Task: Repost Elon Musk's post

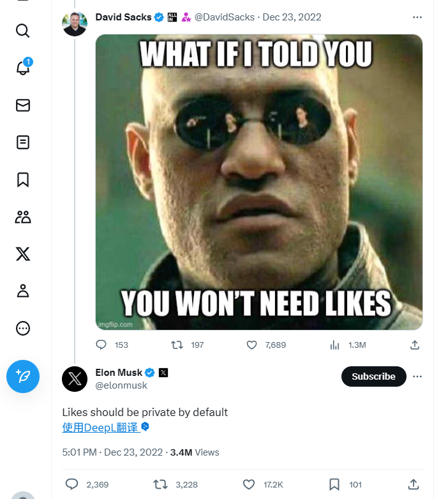Action: 161,484
